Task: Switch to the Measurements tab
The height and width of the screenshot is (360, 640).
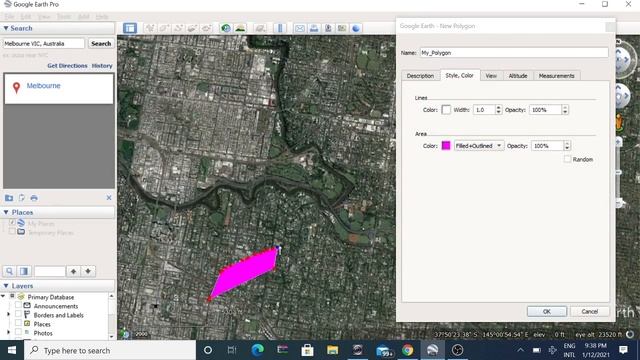Action: point(556,76)
